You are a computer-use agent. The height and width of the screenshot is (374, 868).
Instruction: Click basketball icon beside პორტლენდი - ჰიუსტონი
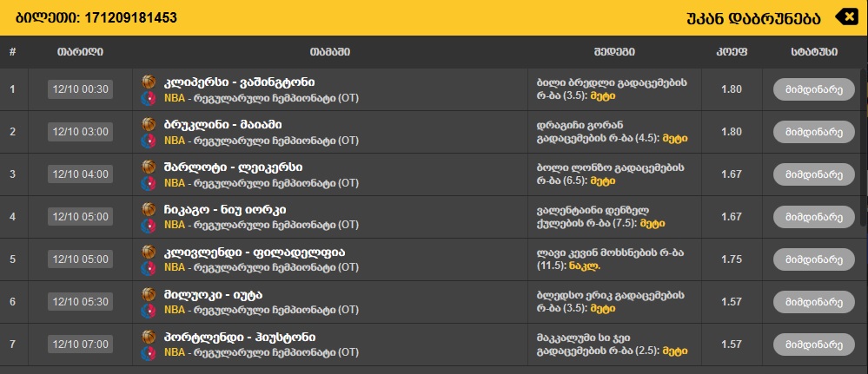click(148, 337)
